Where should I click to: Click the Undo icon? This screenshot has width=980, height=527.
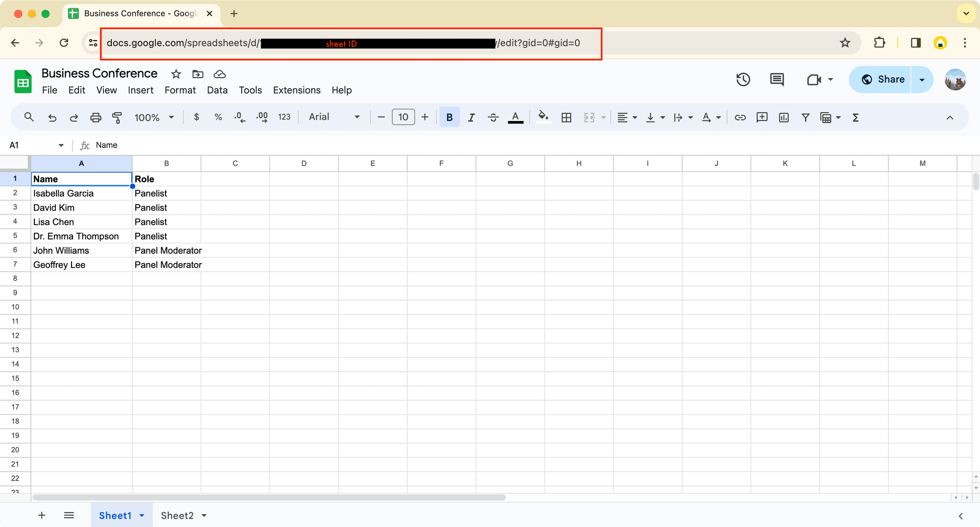[x=52, y=117]
